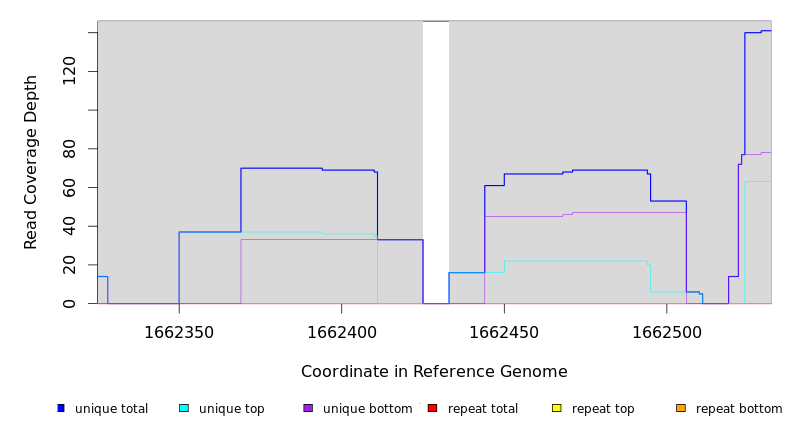Click the orange 'repeat bottom' legend swatch
The width and height of the screenshot is (792, 432).
pos(681,408)
